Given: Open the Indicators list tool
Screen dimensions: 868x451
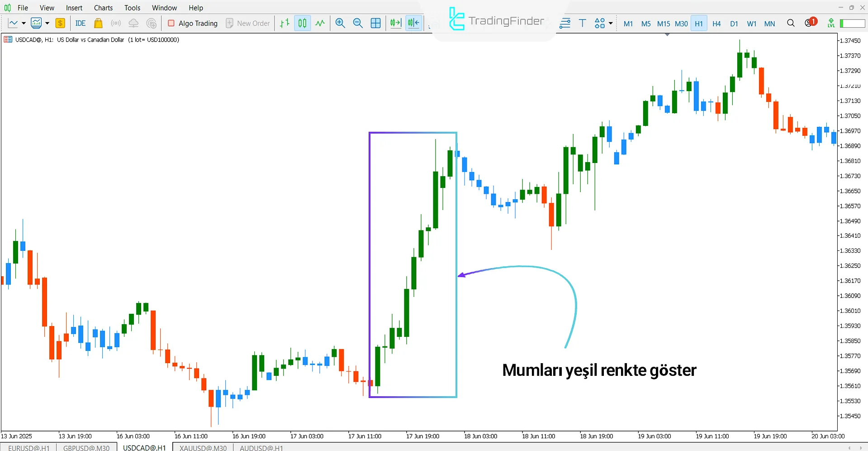Looking at the screenshot, I should point(564,23).
